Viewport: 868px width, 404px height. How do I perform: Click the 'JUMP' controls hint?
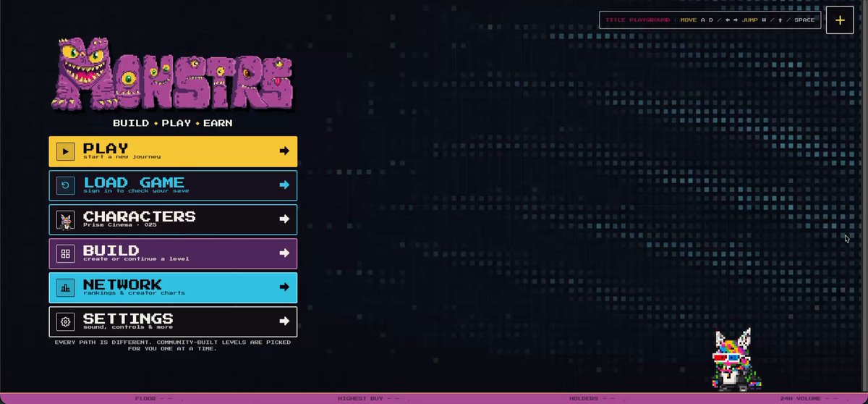(749, 20)
